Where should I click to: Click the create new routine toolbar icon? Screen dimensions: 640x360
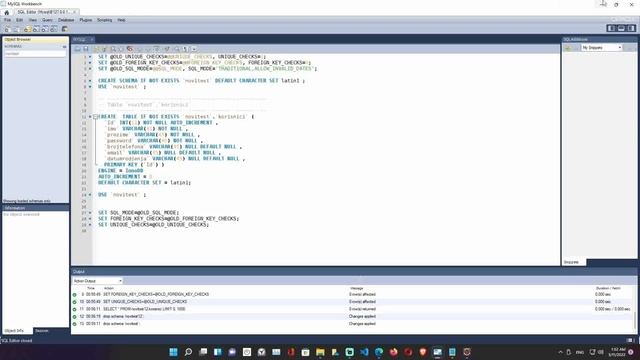54,29
